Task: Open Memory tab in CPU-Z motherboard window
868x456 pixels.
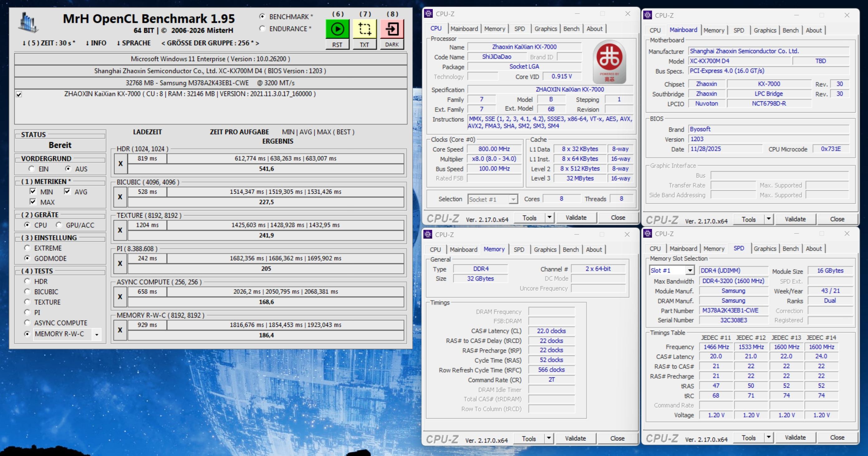Action: coord(714,30)
